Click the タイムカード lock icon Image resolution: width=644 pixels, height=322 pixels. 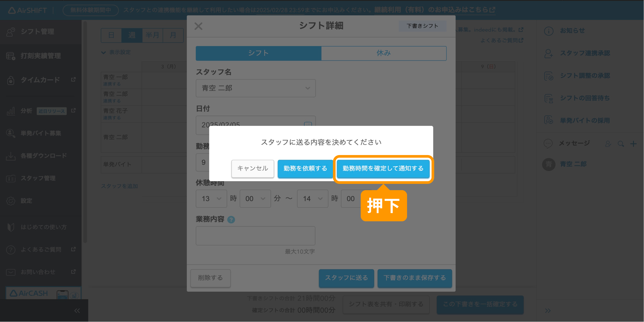(x=10, y=80)
